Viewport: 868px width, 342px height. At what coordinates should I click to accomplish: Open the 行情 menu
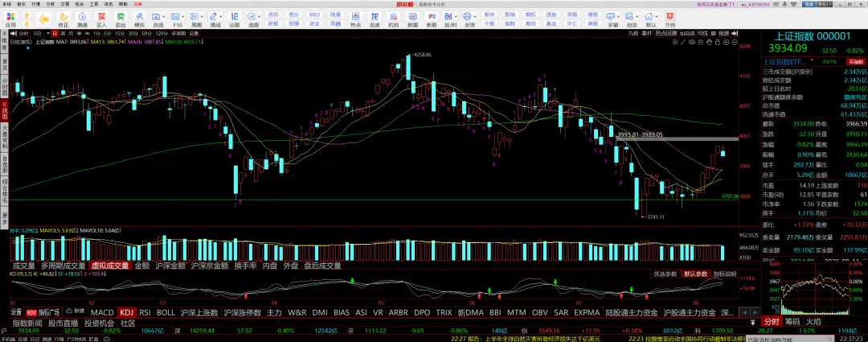pyautogui.click(x=35, y=3)
